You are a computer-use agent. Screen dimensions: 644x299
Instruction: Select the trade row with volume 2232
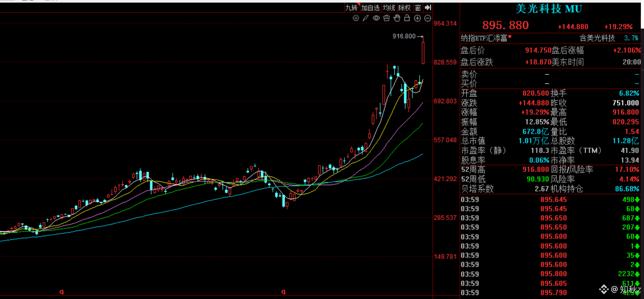click(550, 274)
